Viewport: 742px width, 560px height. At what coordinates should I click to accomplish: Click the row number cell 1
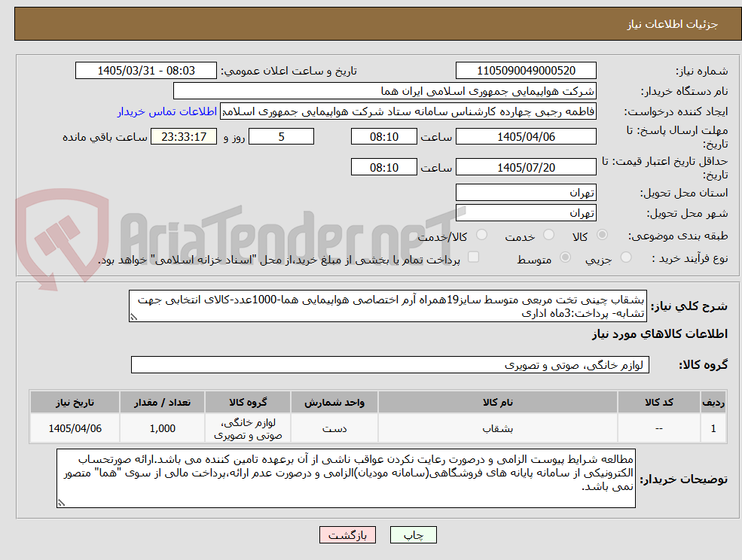(x=713, y=428)
